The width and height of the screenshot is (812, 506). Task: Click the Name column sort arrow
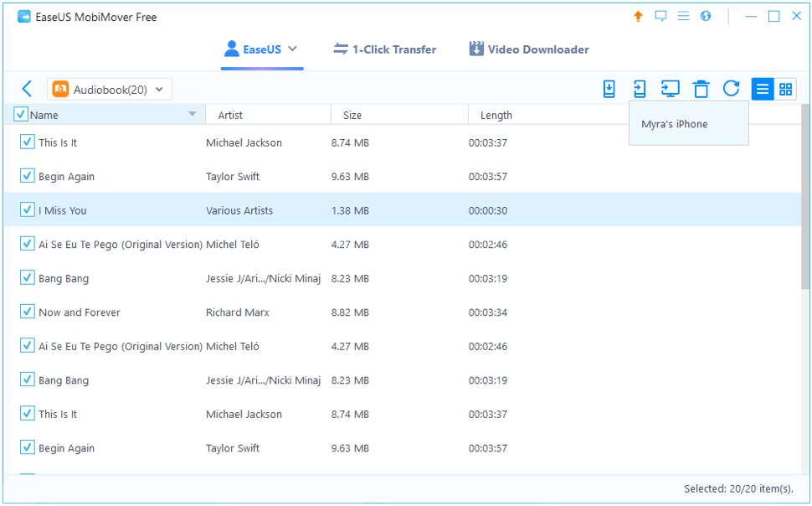pyautogui.click(x=193, y=114)
